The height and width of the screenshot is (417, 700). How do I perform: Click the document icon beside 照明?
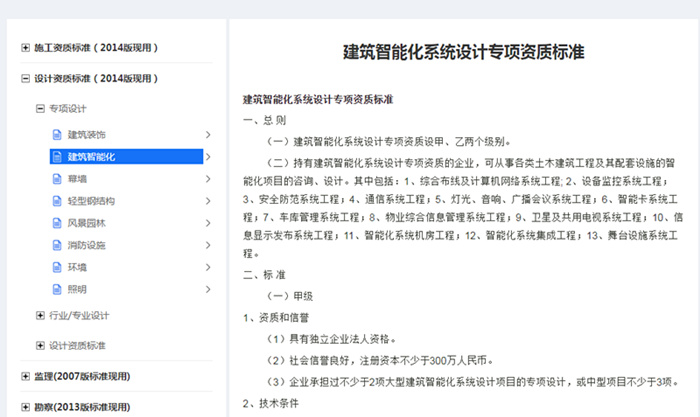(57, 289)
